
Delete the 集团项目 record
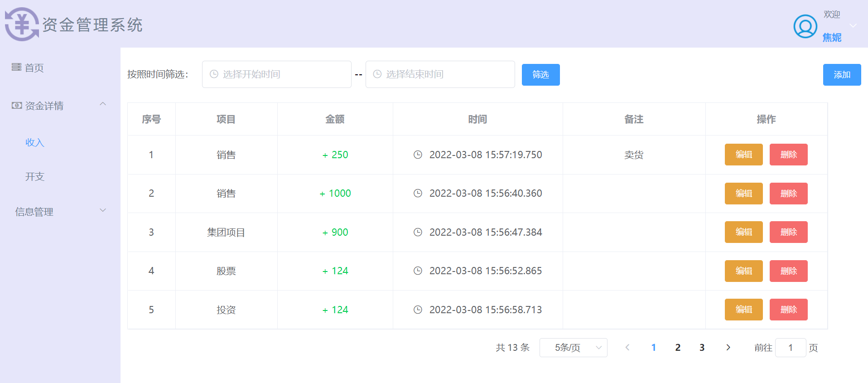[x=788, y=232]
